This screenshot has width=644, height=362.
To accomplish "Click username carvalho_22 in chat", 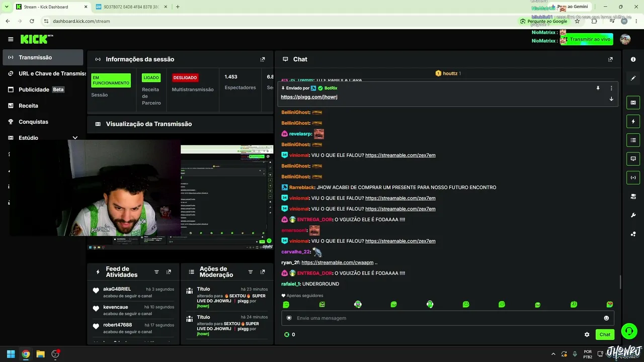I will (296, 252).
